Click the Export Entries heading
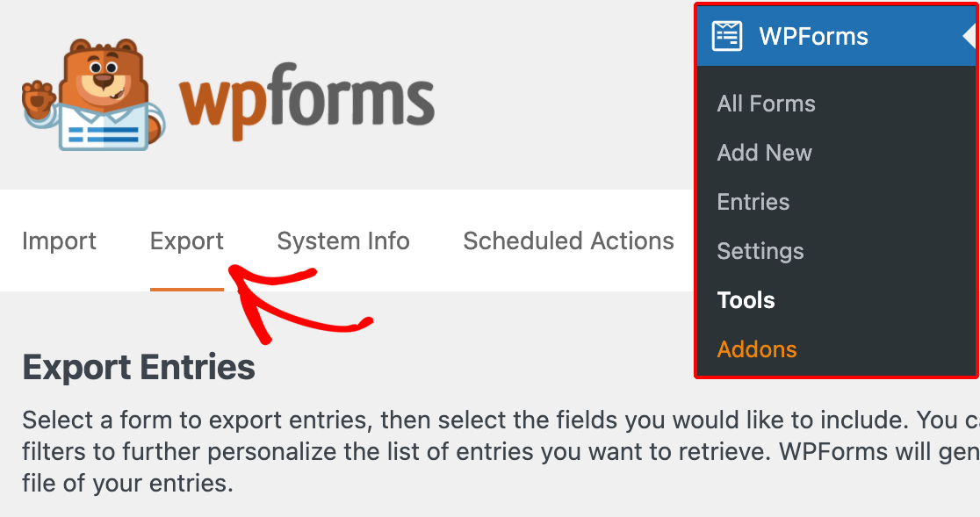 point(139,367)
